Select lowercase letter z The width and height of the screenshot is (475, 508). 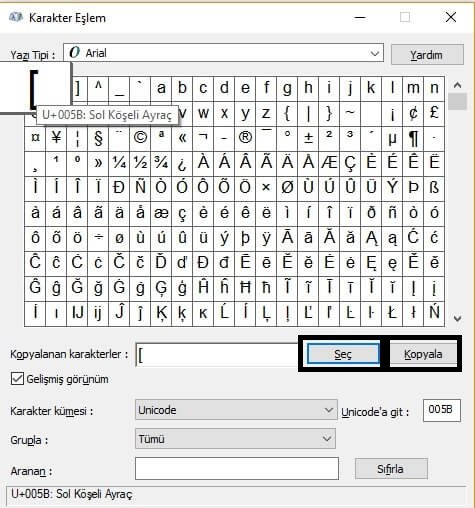[x=266, y=113]
